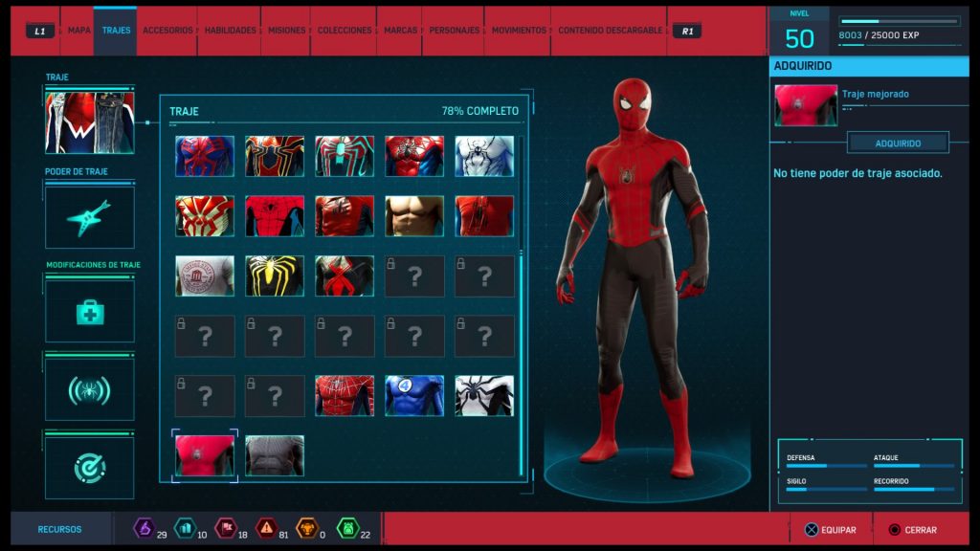Select the classic red Spider-Man suit
Screen dimensions: 980x551
tap(275, 216)
